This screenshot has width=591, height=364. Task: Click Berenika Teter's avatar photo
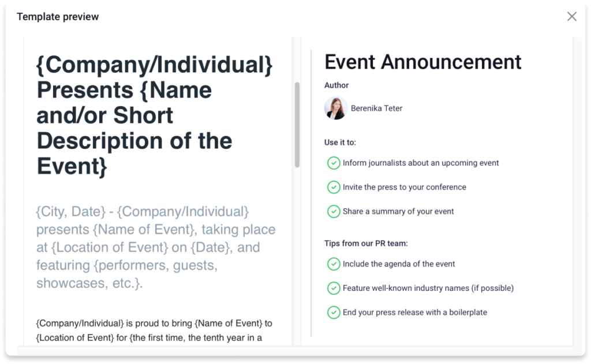(335, 108)
